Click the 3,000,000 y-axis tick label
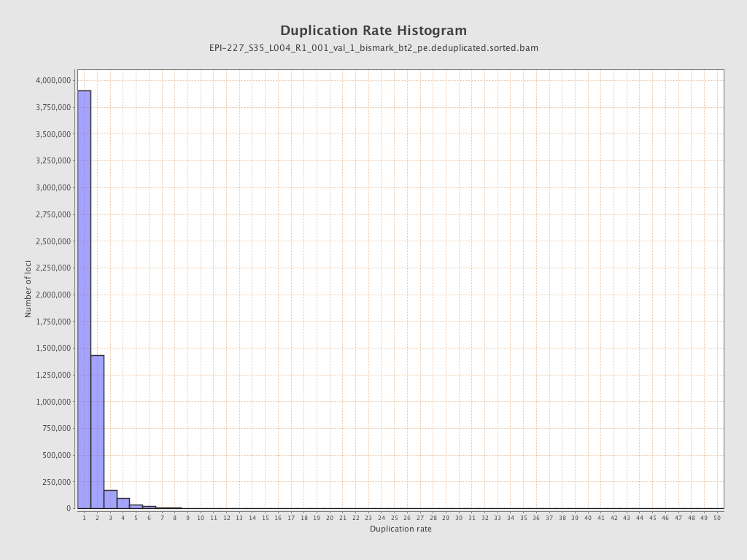The image size is (747, 560). pyautogui.click(x=53, y=187)
